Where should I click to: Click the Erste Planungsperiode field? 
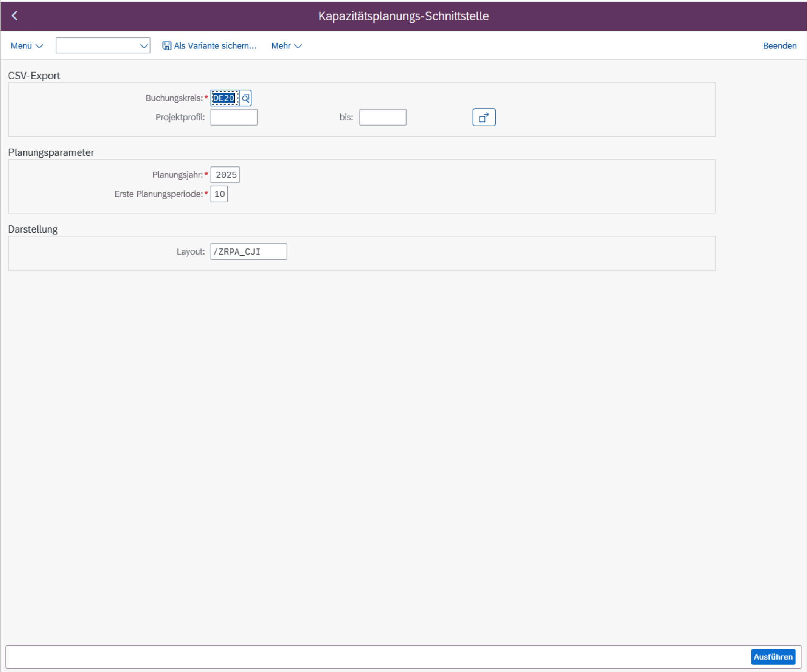pyautogui.click(x=219, y=194)
